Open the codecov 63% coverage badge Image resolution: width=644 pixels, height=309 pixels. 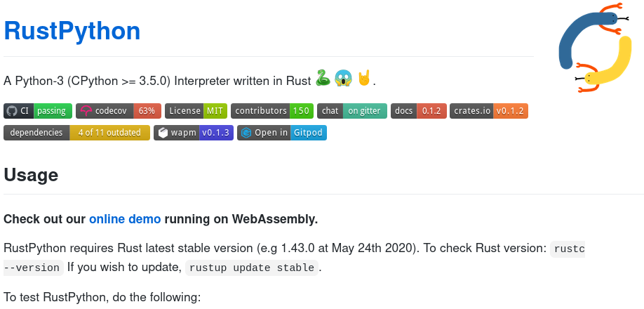119,111
